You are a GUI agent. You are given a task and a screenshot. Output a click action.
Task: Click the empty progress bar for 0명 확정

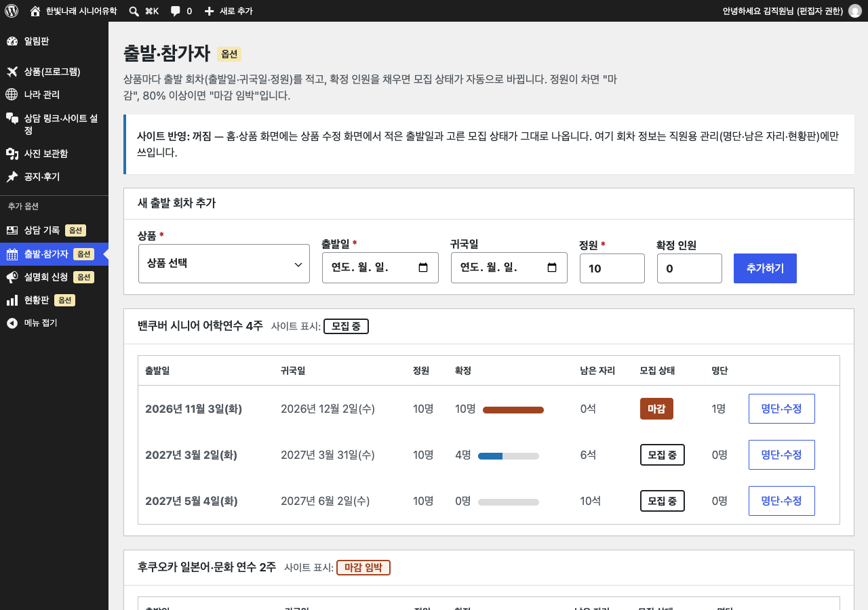point(509,502)
